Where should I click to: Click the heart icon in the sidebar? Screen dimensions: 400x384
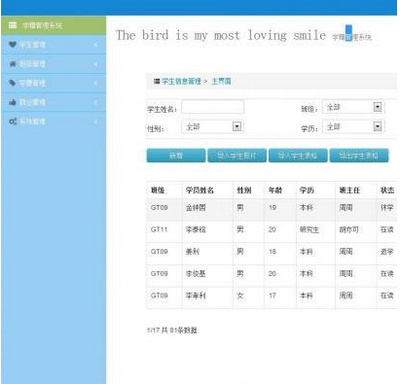click(13, 44)
